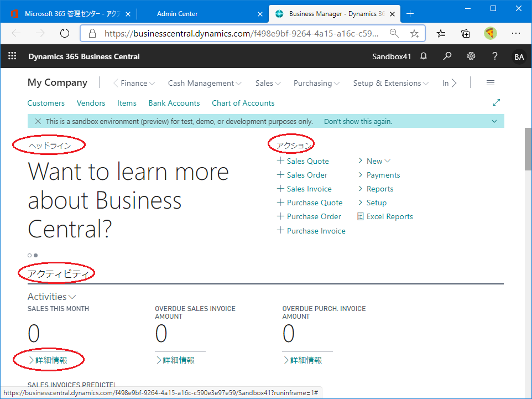This screenshot has width=532, height=399.
Task: Open the browser collections icon
Action: (466, 33)
